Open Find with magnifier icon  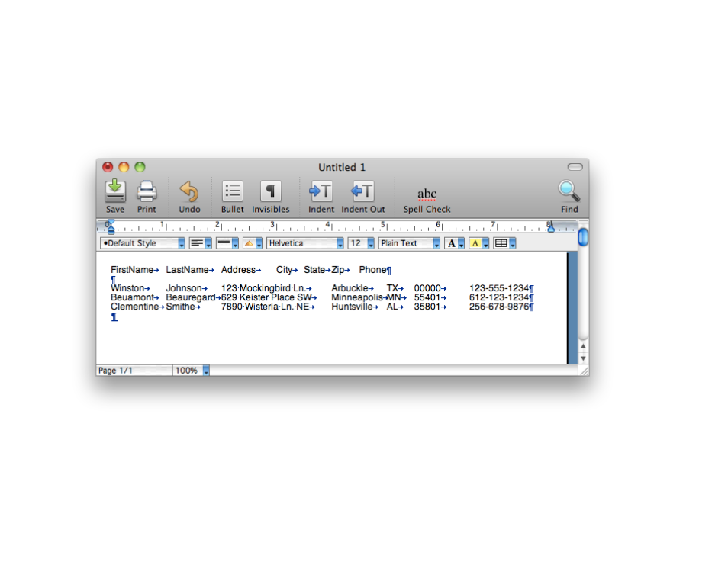pos(569,191)
